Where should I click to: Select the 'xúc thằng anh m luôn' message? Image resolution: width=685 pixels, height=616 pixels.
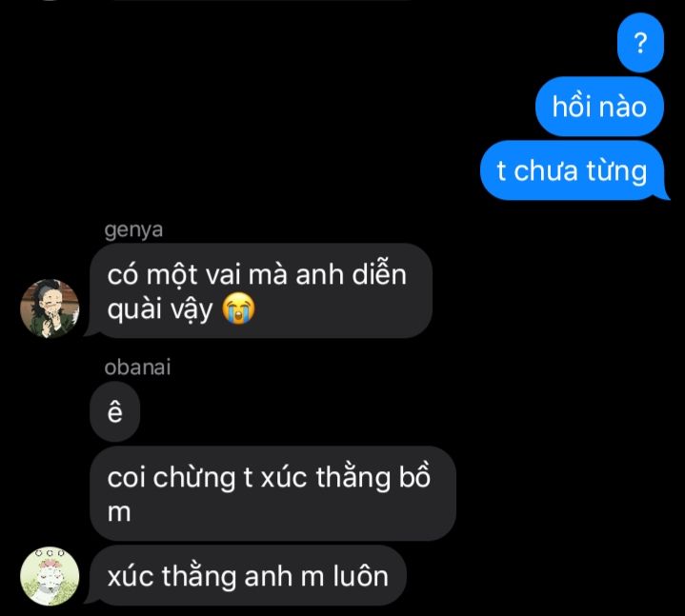point(246,576)
